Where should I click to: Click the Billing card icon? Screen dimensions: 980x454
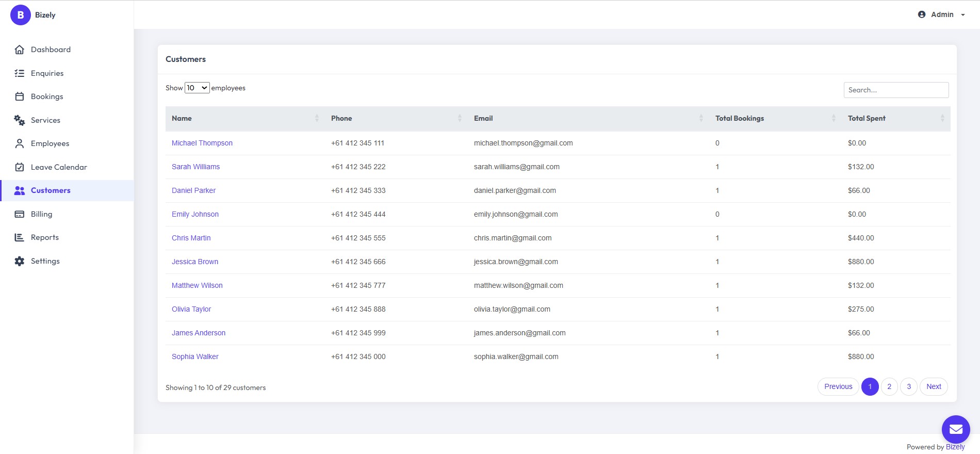click(x=20, y=214)
